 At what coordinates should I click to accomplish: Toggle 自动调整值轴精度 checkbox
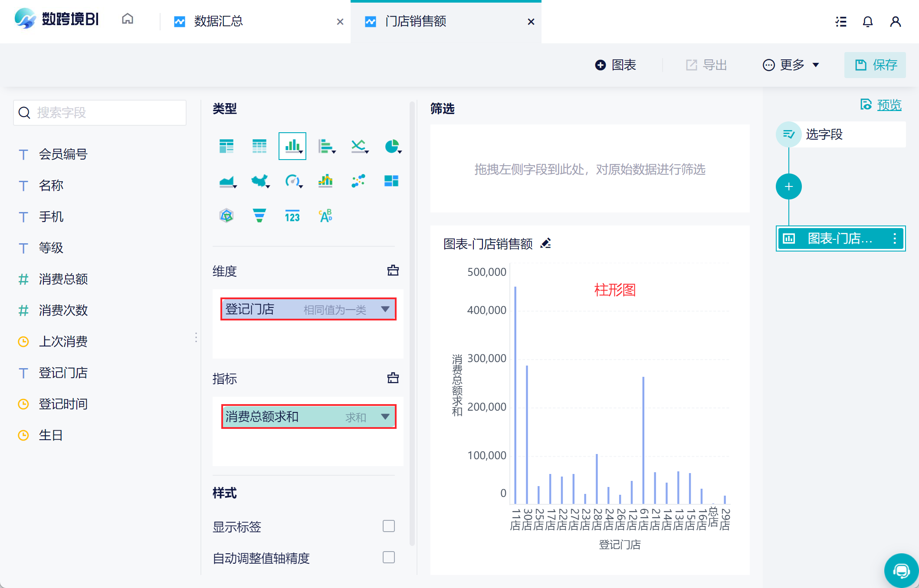(x=388, y=557)
